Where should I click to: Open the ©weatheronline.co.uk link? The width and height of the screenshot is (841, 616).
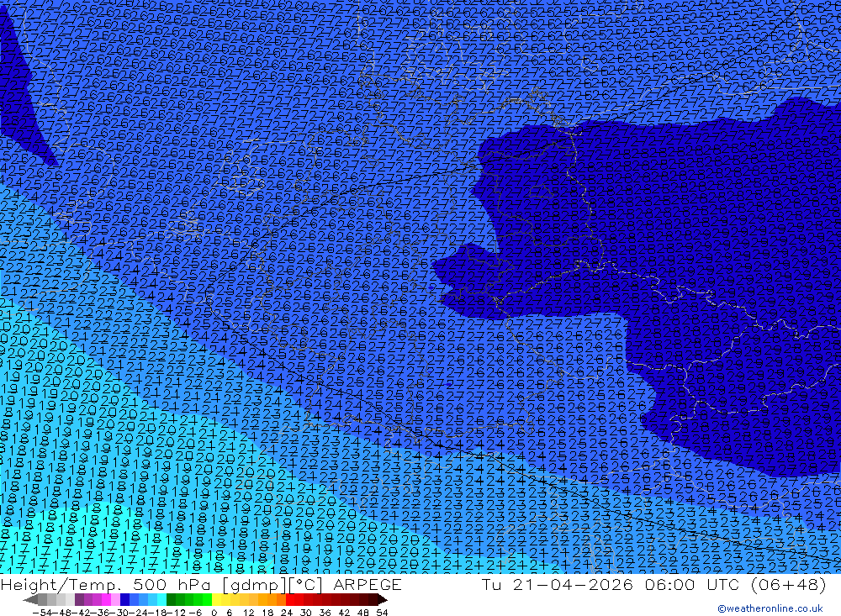coord(770,608)
